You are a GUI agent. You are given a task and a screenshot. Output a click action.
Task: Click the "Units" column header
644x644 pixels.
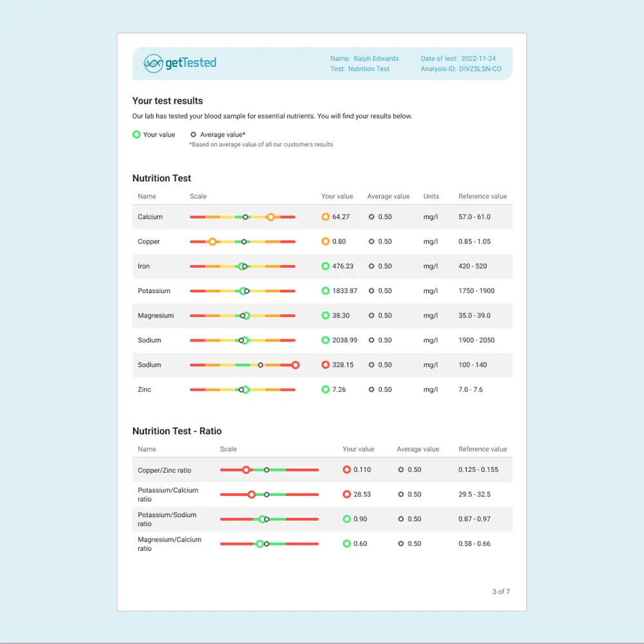[x=431, y=196]
